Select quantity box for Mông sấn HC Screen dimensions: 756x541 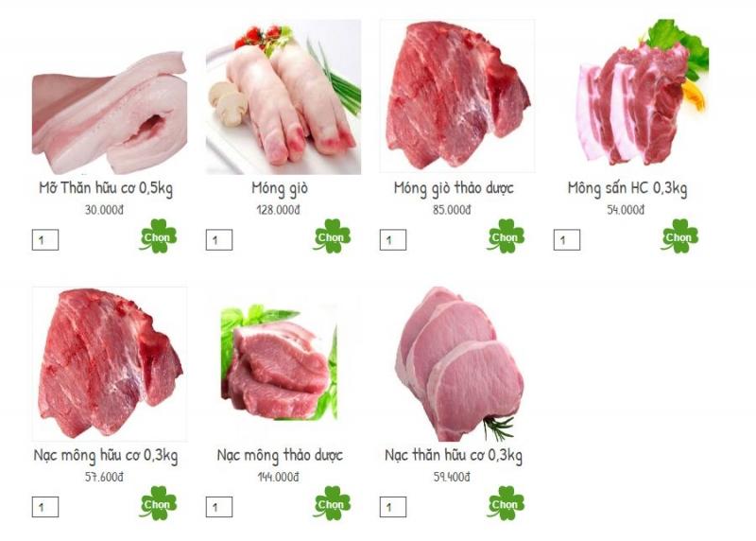pyautogui.click(x=566, y=240)
